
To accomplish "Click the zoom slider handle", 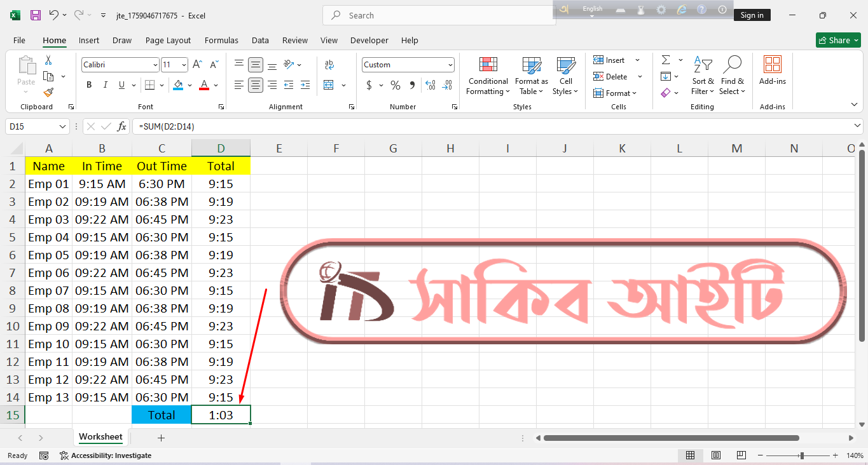I will click(802, 455).
